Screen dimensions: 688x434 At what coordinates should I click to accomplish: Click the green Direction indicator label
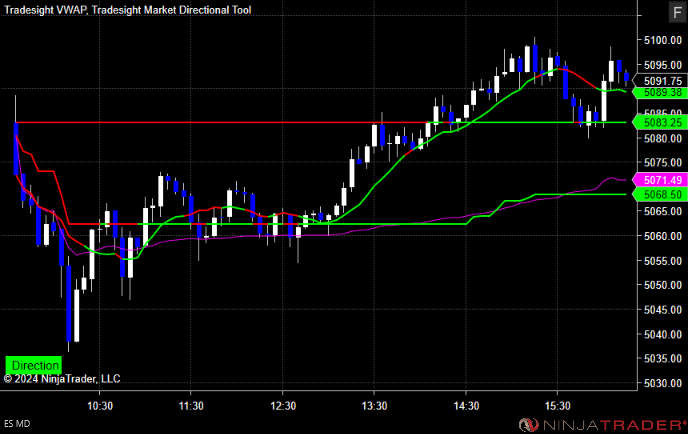34,365
